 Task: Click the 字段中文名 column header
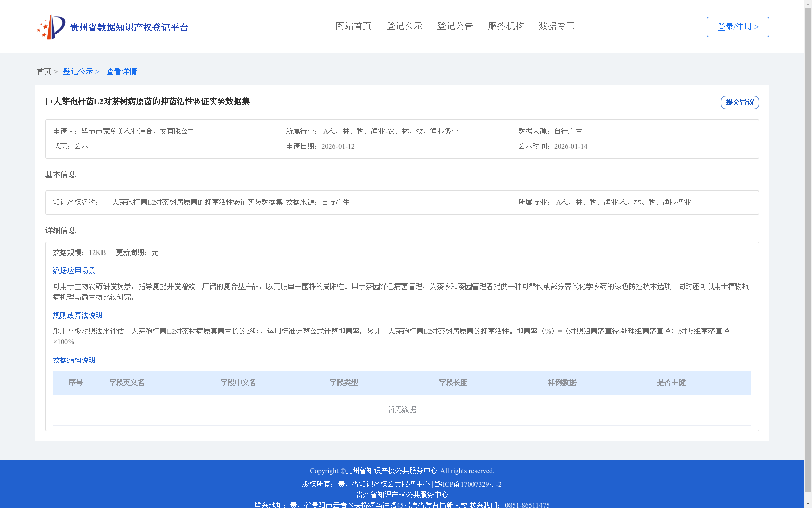(x=238, y=383)
